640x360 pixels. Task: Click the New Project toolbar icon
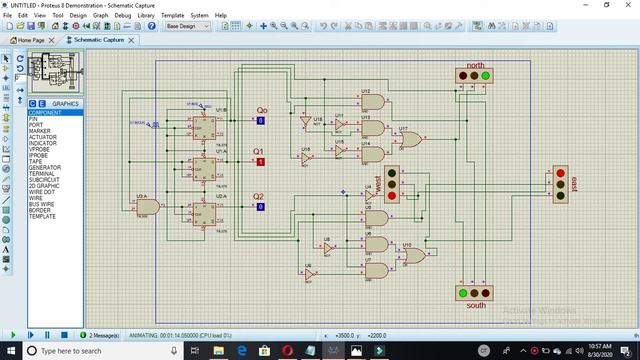click(x=10, y=26)
